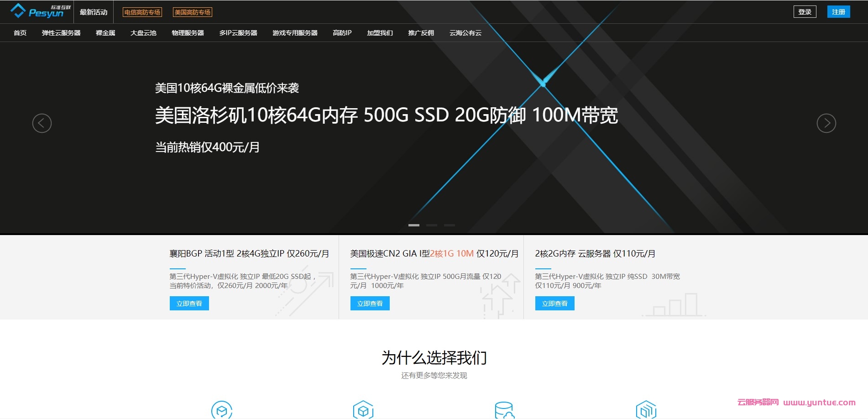Open 弹性云服务器 menu
868x419 pixels.
(x=61, y=33)
